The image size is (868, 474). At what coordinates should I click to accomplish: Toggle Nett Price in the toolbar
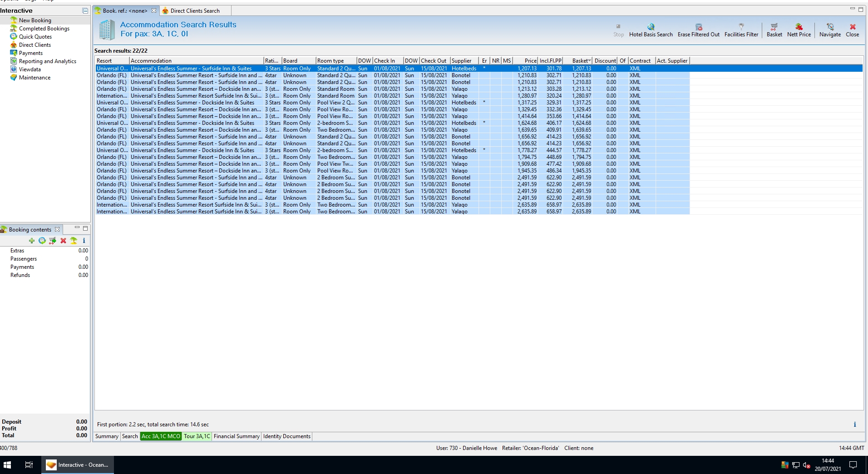[x=799, y=30]
